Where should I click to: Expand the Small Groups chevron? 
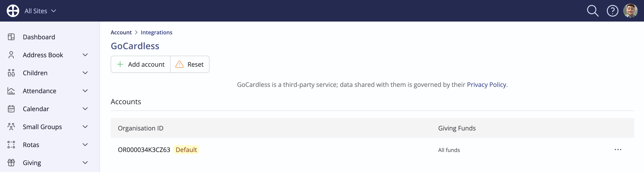click(85, 127)
